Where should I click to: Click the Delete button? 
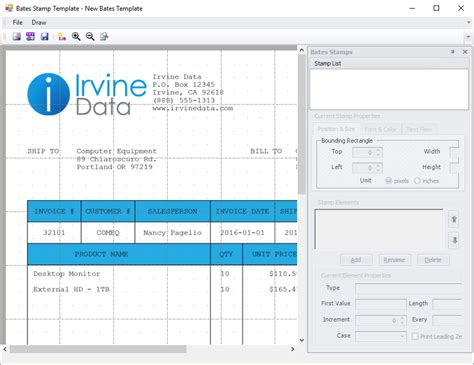433,260
